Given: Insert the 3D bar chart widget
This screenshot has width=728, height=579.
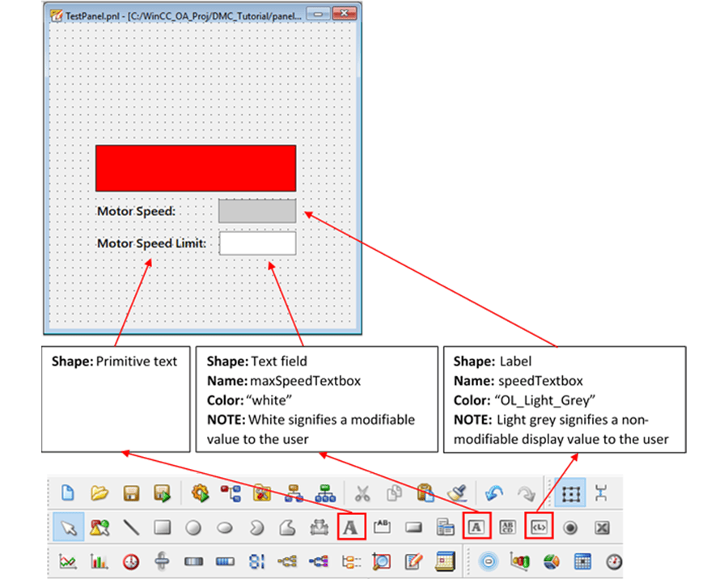Looking at the screenshot, I should (x=519, y=561).
